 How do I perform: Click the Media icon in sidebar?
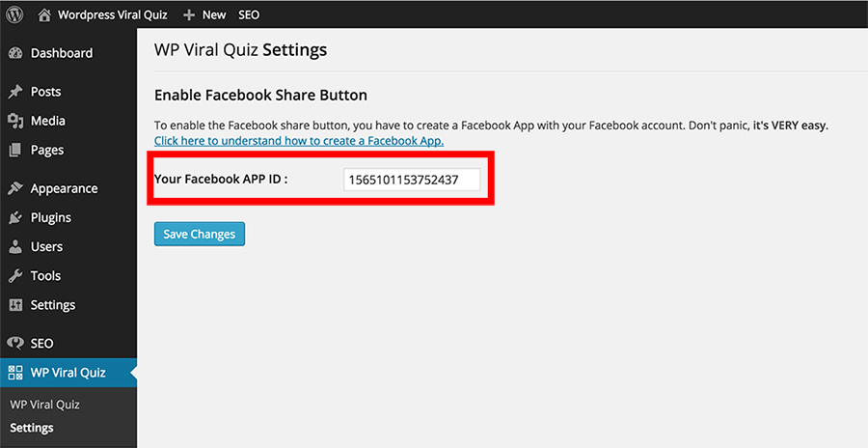15,121
